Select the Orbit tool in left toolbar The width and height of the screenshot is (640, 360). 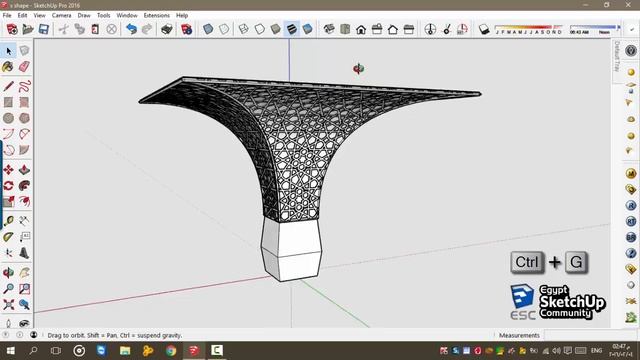[x=8, y=273]
